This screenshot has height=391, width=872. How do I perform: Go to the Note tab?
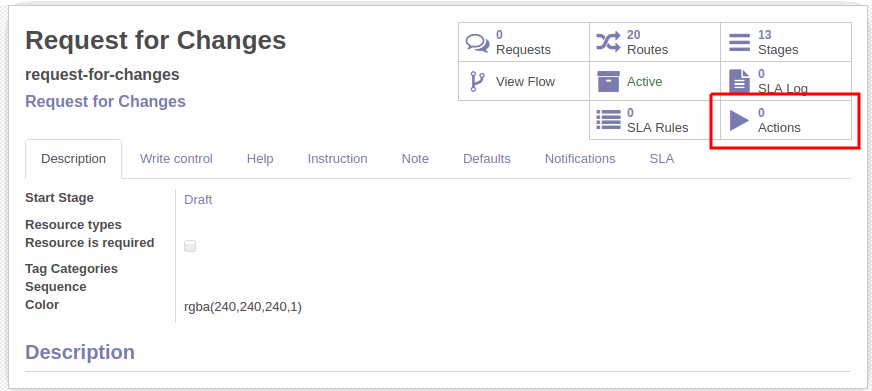tap(415, 159)
